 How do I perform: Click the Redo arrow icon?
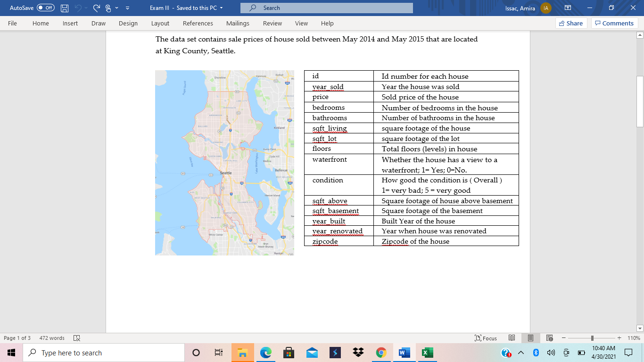click(x=97, y=8)
